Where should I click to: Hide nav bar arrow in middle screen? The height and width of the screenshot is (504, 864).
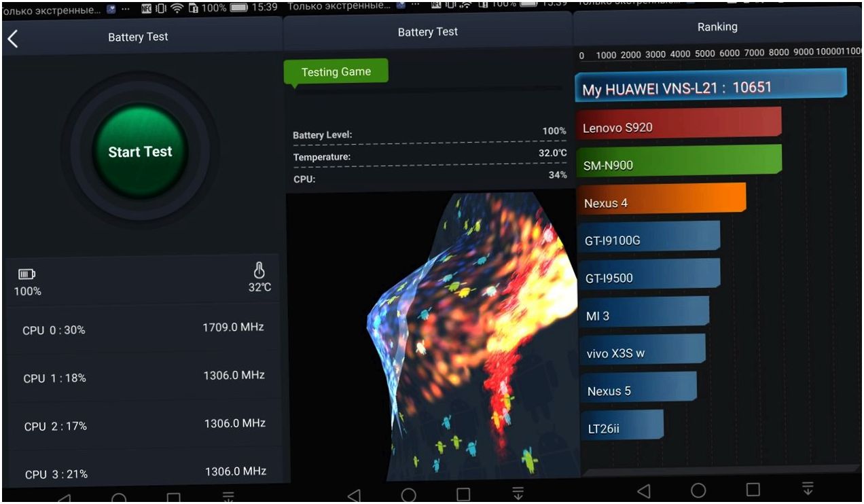click(518, 493)
